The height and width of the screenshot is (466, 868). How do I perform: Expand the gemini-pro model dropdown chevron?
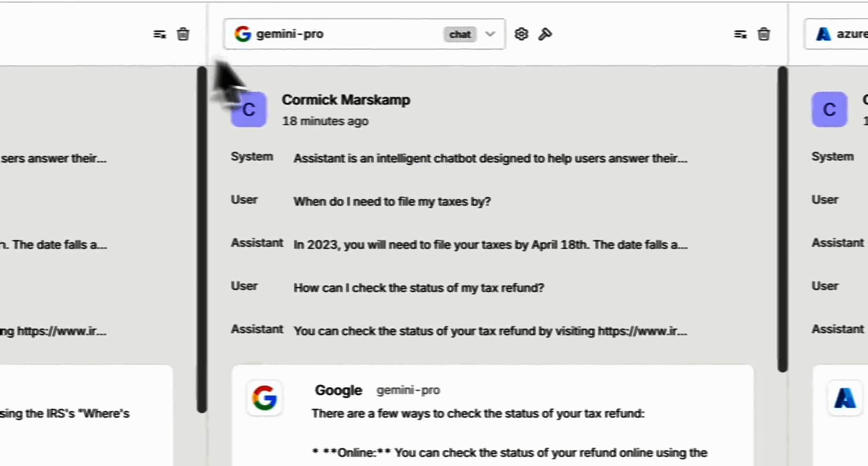490,34
